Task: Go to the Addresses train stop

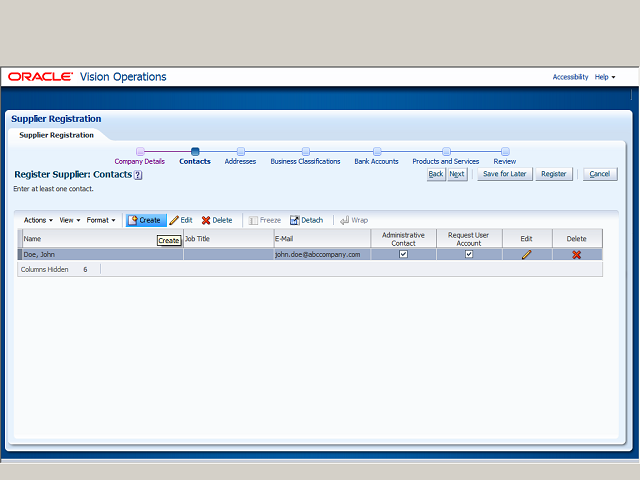Action: pos(240,156)
